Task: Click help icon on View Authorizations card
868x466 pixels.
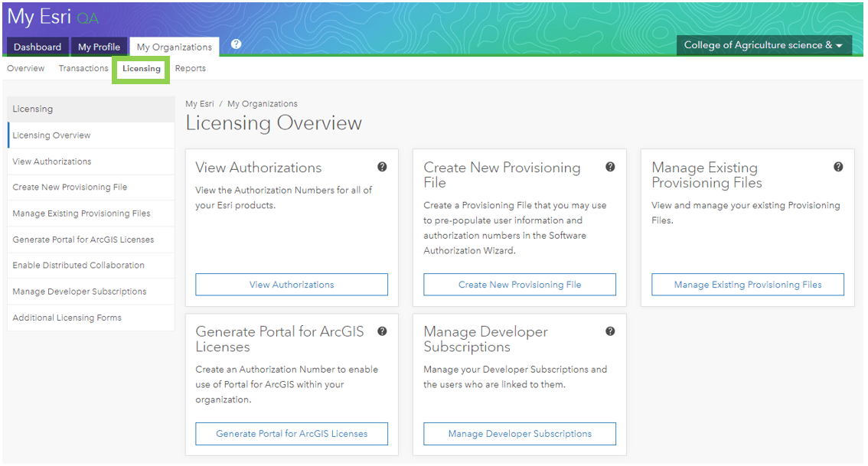Action: click(x=382, y=167)
